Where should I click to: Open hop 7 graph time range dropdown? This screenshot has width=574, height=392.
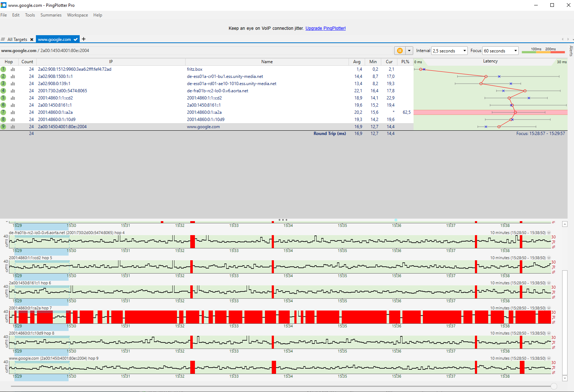click(x=549, y=308)
